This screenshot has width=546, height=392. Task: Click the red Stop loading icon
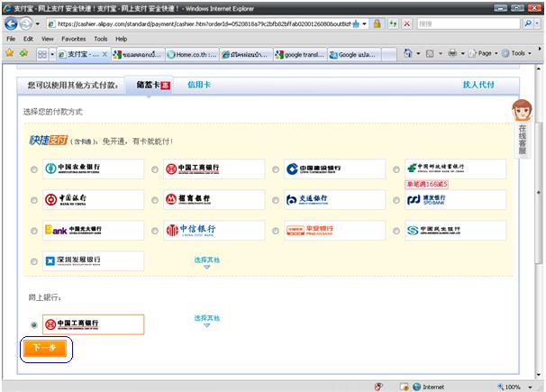pos(406,23)
